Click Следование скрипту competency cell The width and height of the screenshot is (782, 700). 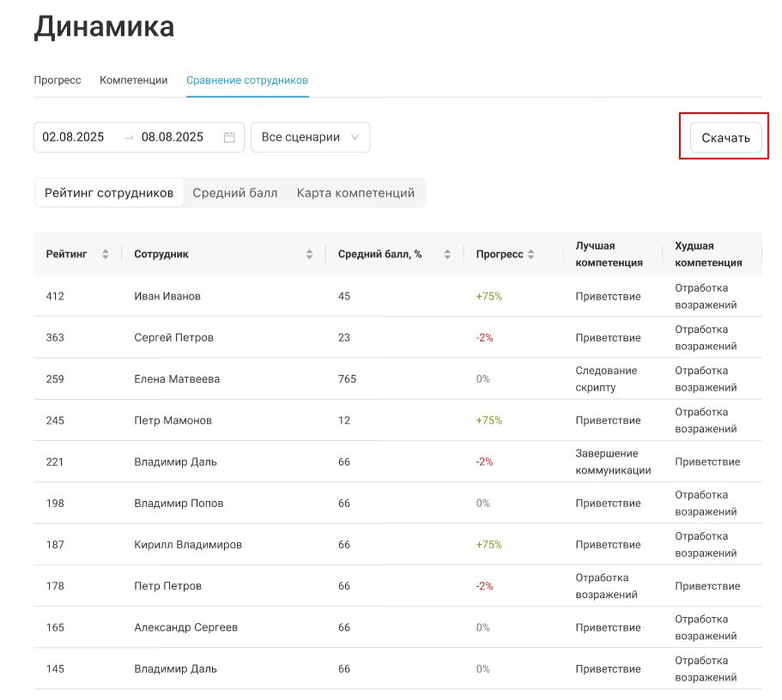coord(606,379)
